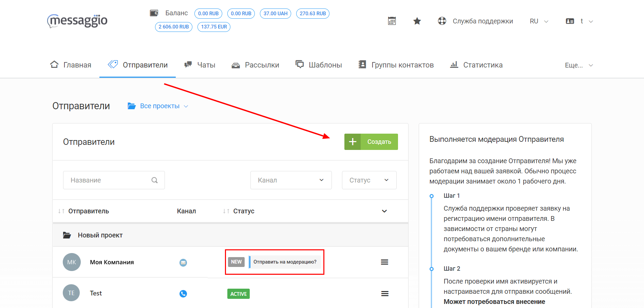This screenshot has width=644, height=308.
Task: Open the user account t dropdown
Action: (587, 21)
